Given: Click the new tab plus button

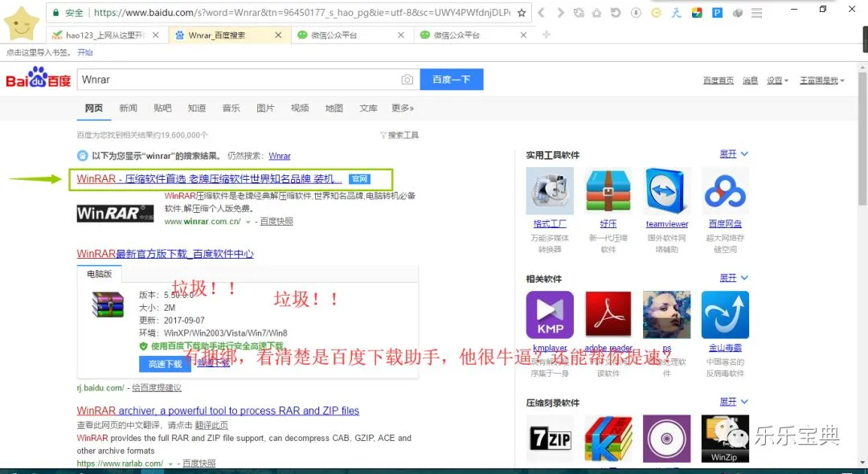Looking at the screenshot, I should [547, 35].
